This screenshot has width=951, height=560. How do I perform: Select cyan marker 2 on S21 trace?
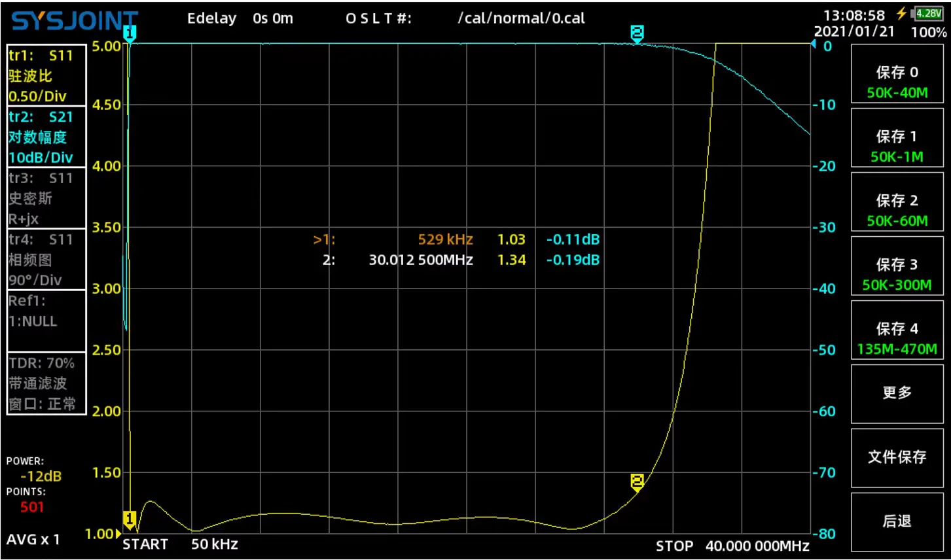click(x=637, y=34)
